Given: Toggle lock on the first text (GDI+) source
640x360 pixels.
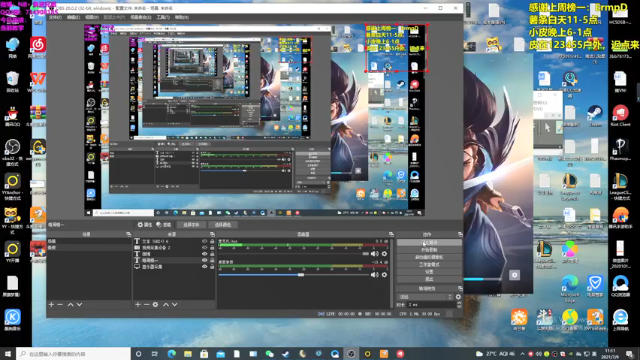Looking at the screenshot, I should click(x=212, y=241).
